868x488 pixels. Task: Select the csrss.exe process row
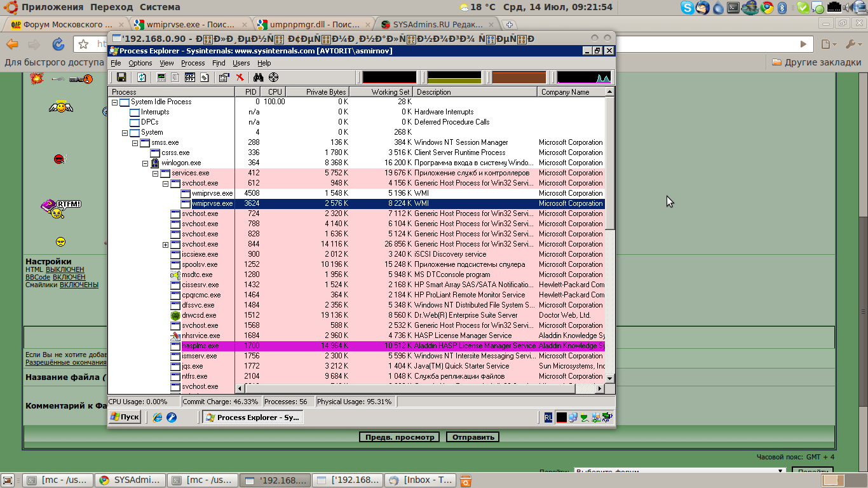[356, 152]
